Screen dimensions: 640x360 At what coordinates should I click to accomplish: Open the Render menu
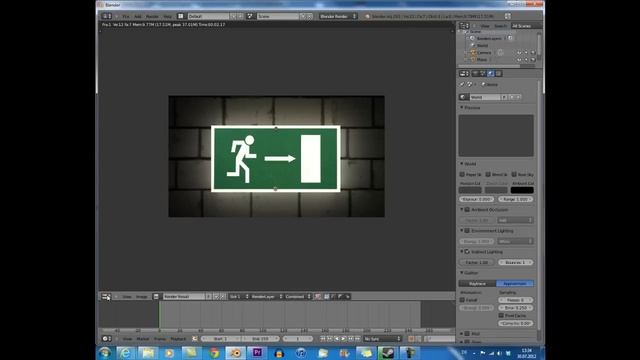[x=152, y=16]
